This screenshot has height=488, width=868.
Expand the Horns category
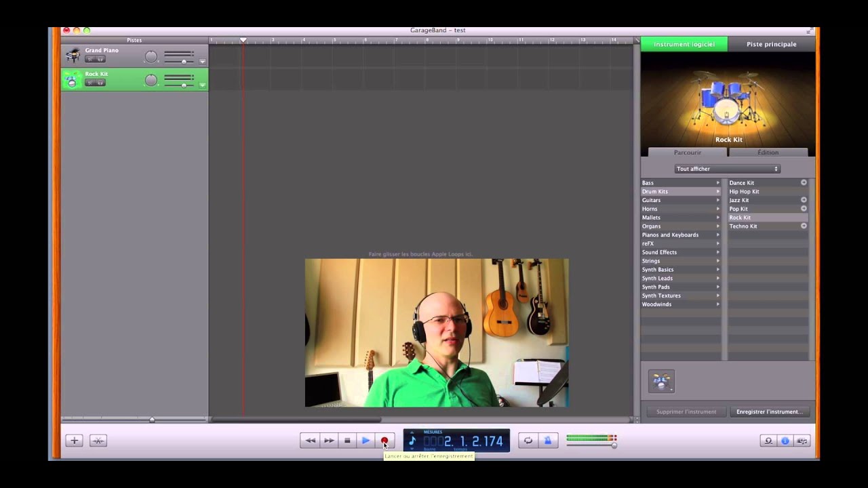click(681, 209)
